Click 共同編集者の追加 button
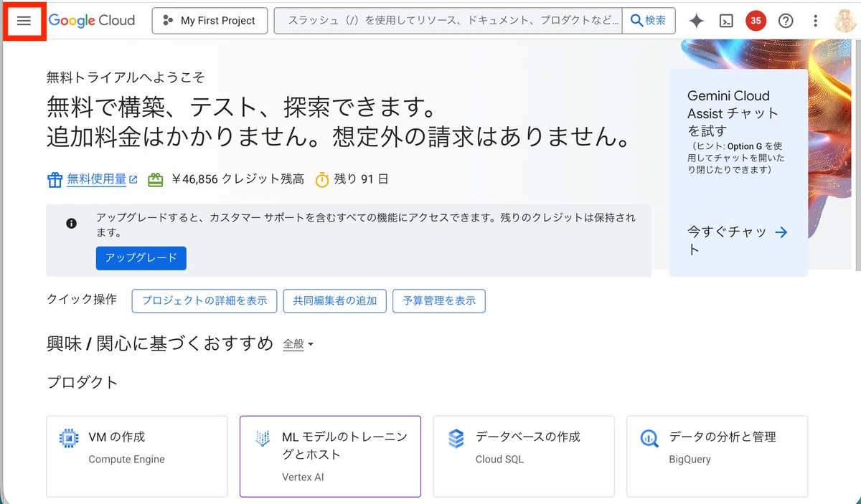This screenshot has width=861, height=504. click(x=335, y=301)
